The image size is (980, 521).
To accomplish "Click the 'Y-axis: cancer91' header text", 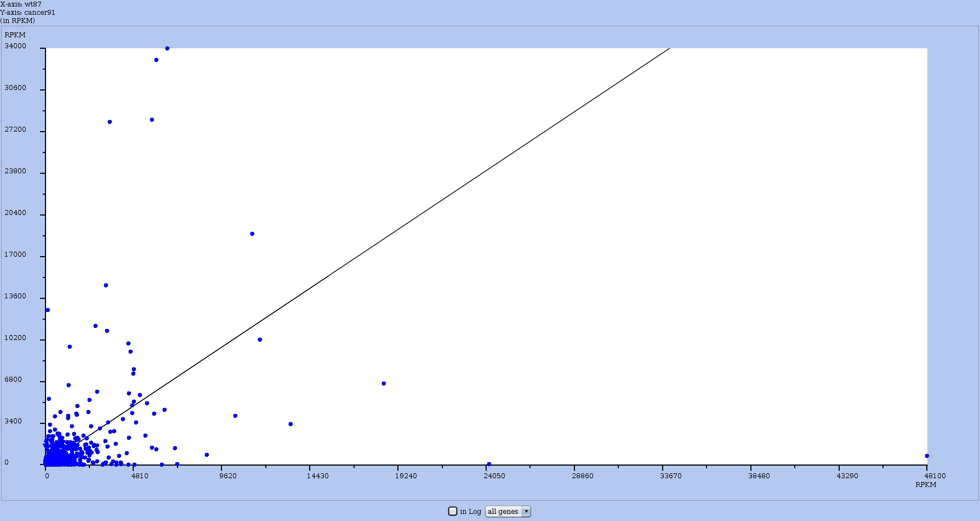I will click(27, 13).
